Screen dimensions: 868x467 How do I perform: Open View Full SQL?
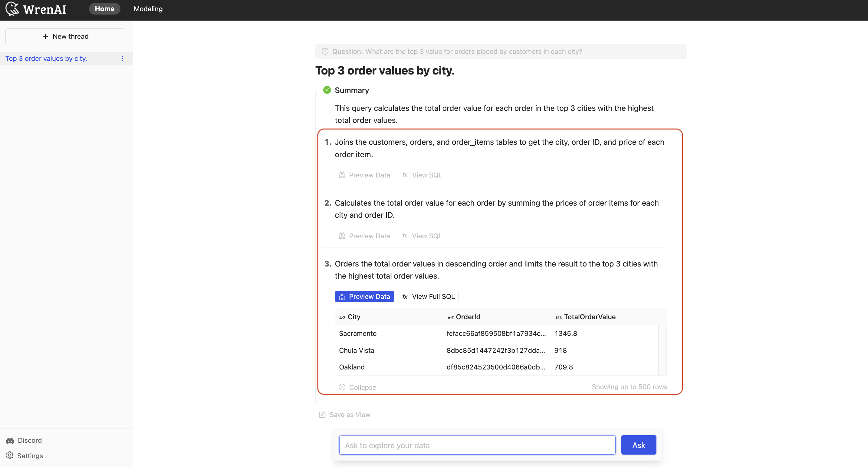tap(428, 296)
